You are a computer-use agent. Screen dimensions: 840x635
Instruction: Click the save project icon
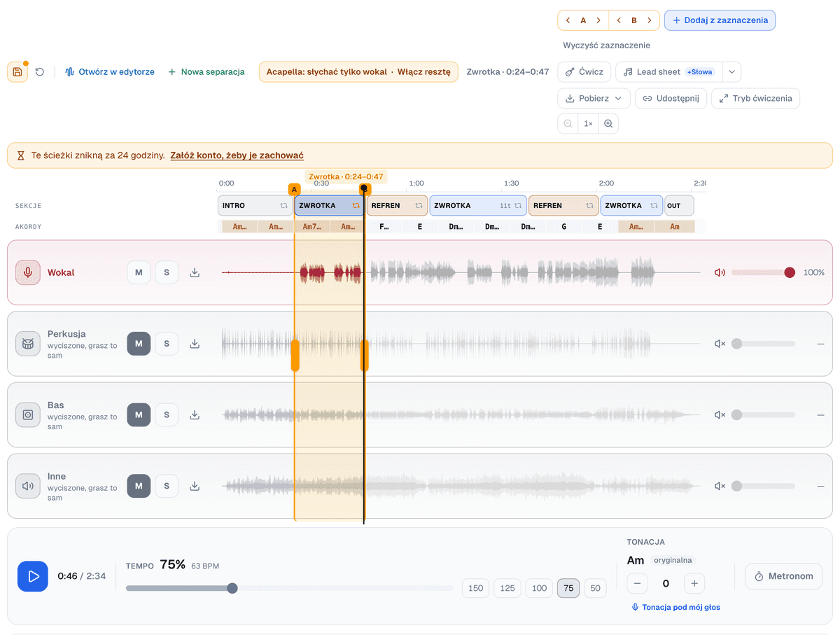point(17,72)
